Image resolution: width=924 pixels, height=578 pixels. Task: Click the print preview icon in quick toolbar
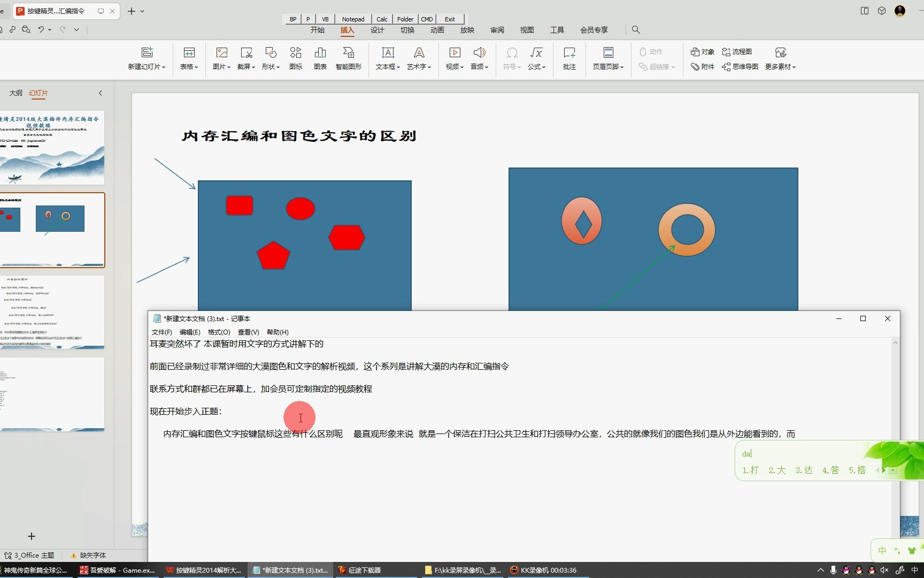[x=26, y=29]
